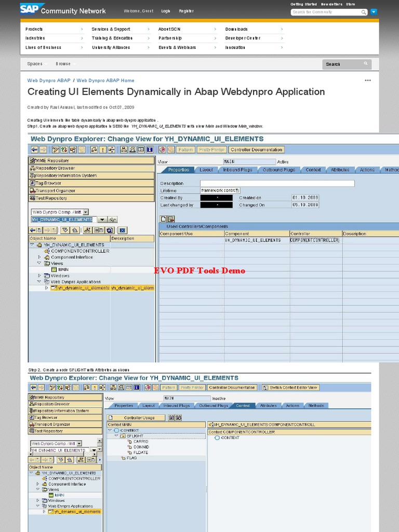Click the blank page create icon above Used Controllers
Image resolution: width=399 pixels, height=532 pixels.
click(163, 219)
